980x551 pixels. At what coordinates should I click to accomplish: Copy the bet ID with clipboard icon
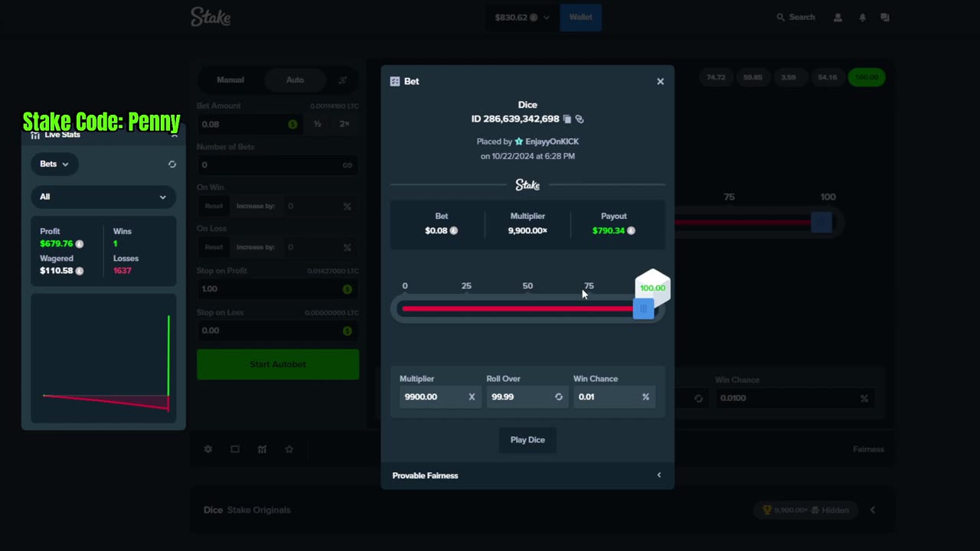(x=567, y=119)
